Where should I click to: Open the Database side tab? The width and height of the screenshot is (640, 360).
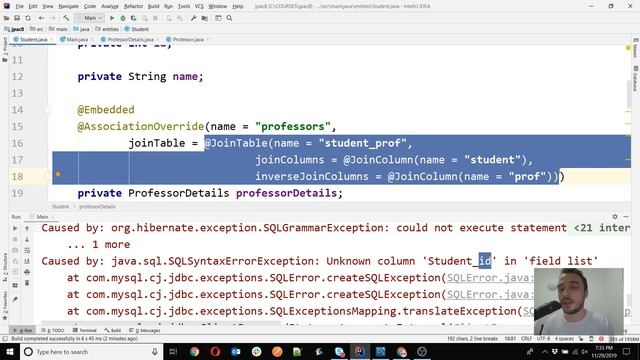coord(636,78)
